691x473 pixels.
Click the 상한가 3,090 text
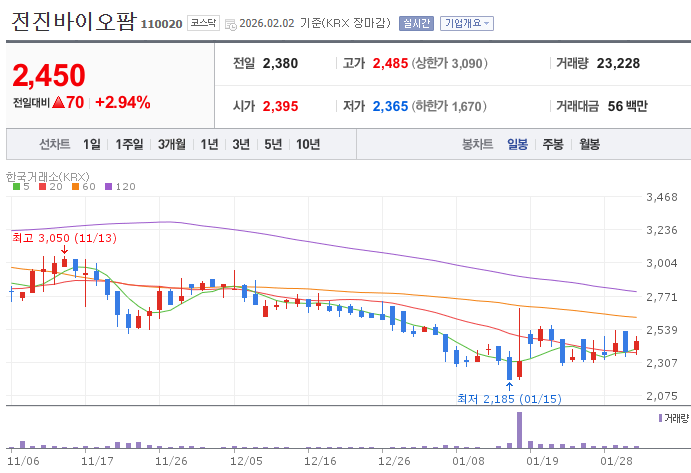pyautogui.click(x=450, y=63)
